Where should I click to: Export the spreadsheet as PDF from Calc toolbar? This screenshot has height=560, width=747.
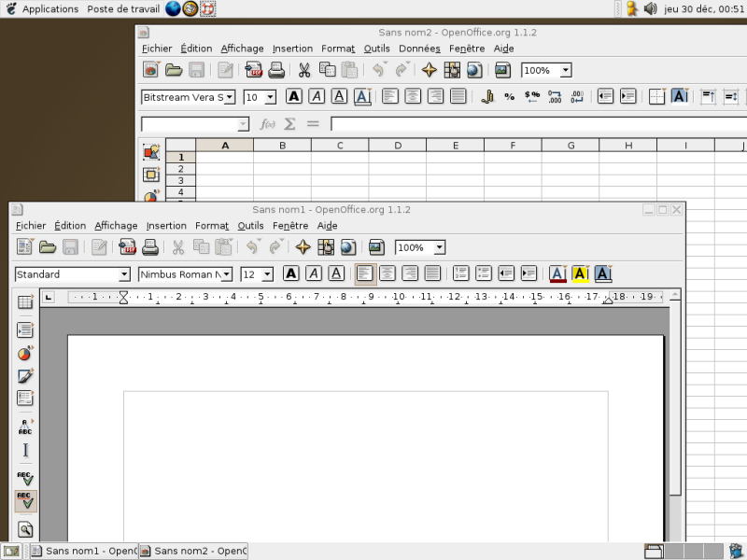tap(253, 70)
